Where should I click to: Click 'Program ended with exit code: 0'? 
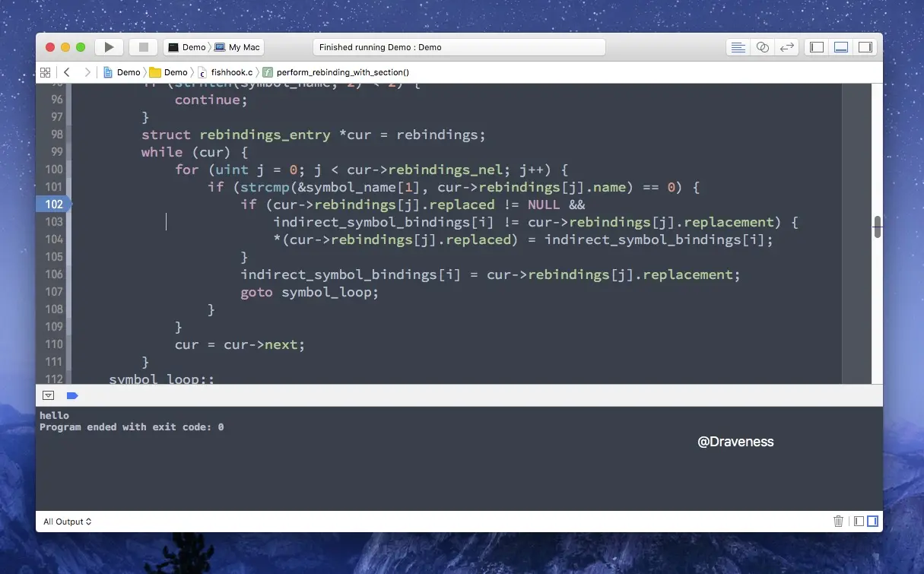(132, 427)
